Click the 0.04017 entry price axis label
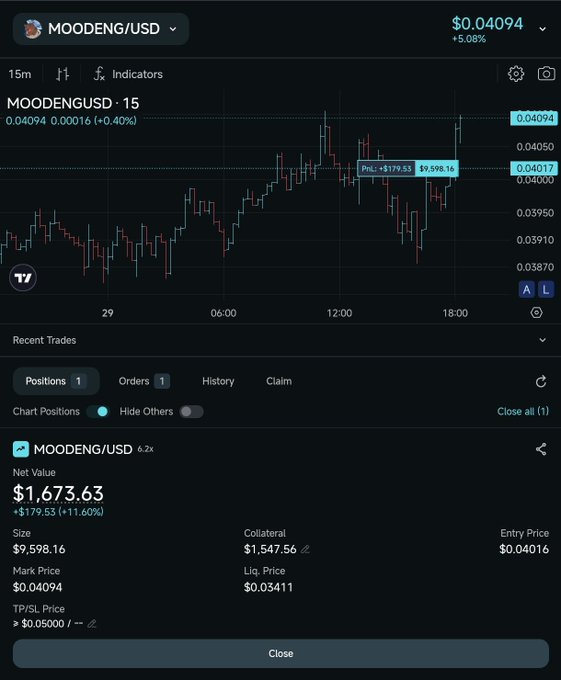The height and width of the screenshot is (680, 561). 534,168
